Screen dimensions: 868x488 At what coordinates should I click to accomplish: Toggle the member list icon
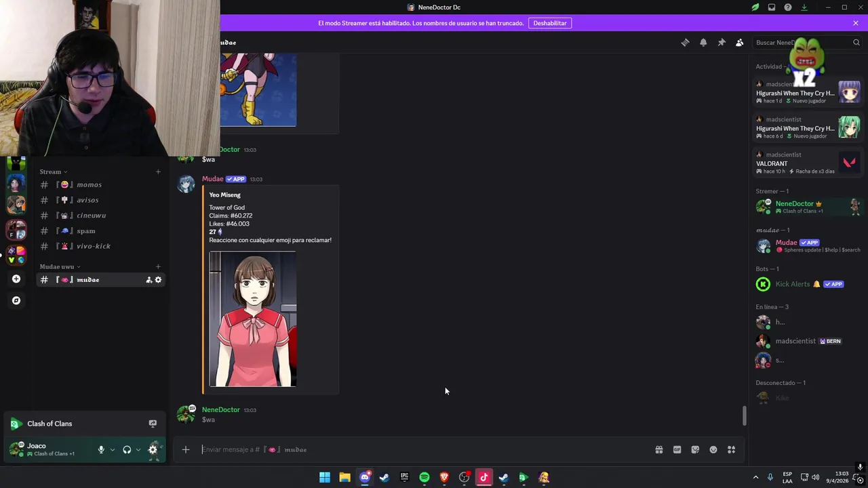(x=740, y=42)
